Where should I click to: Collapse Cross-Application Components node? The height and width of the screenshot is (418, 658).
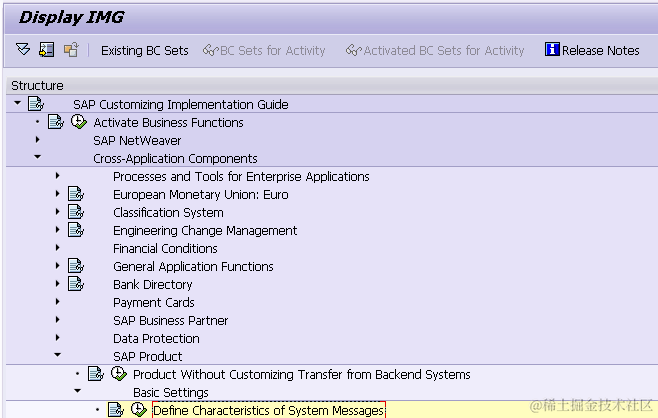tap(37, 157)
